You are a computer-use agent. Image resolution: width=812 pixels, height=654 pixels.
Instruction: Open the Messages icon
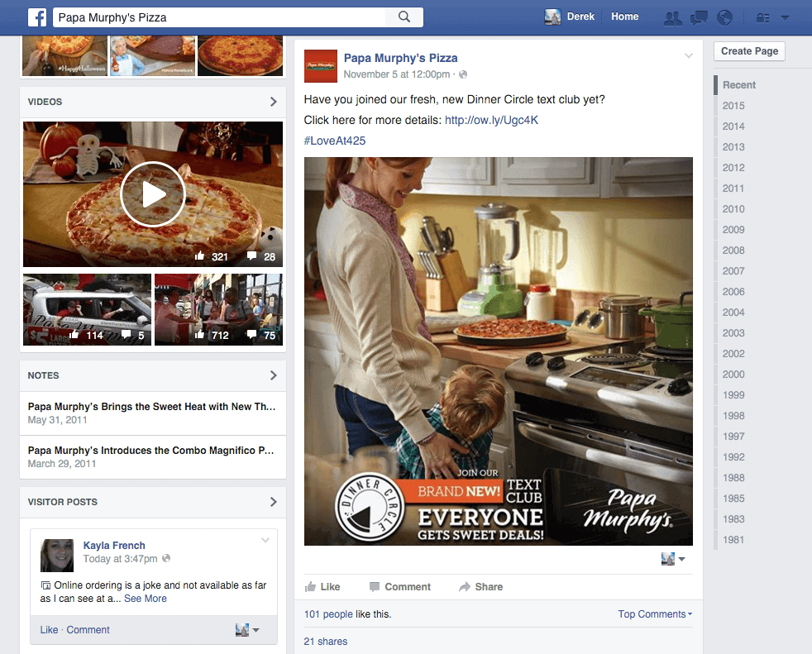699,18
